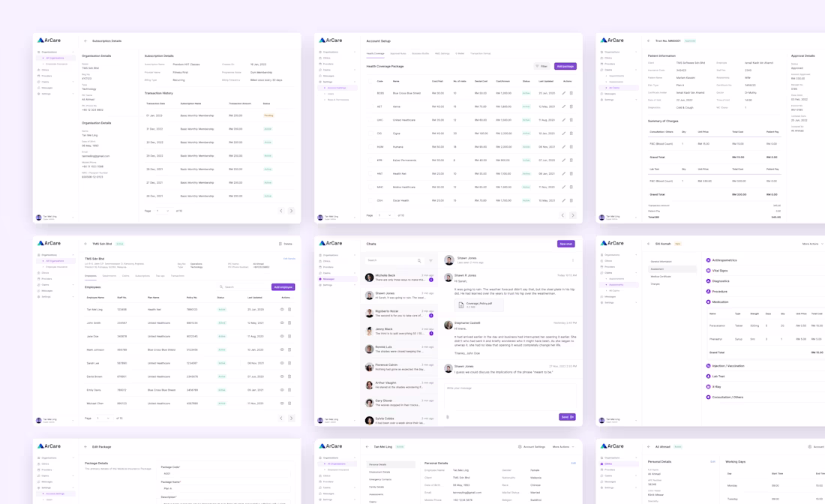
Task: Delete the Cigna package row in Account Setup
Action: point(571,133)
